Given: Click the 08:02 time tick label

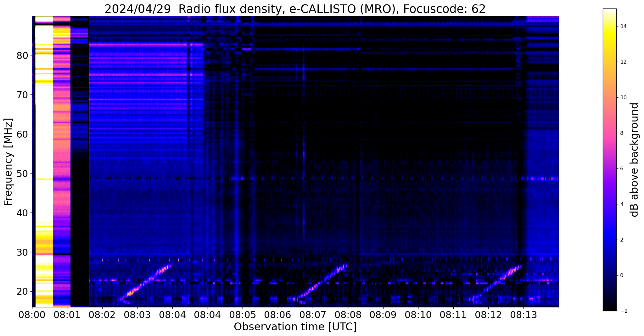Looking at the screenshot, I should (102, 315).
